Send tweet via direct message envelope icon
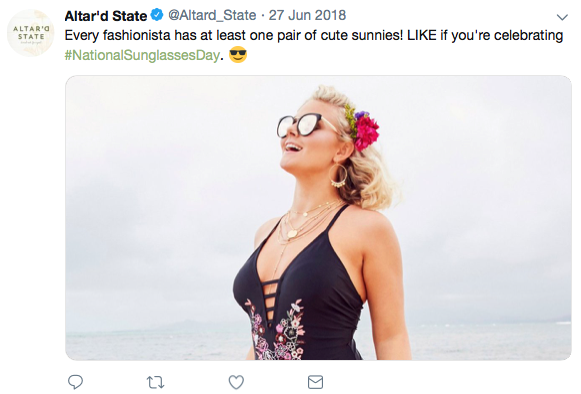The height and width of the screenshot is (394, 581). tap(315, 382)
